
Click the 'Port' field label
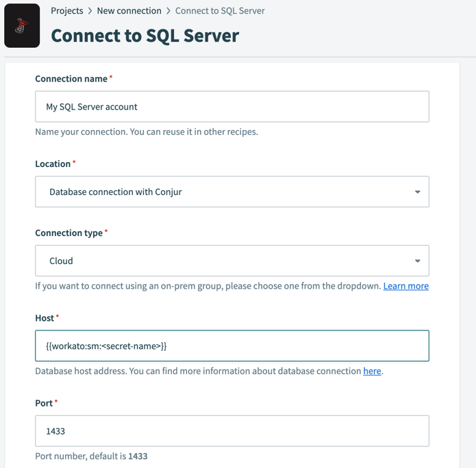pyautogui.click(x=44, y=404)
